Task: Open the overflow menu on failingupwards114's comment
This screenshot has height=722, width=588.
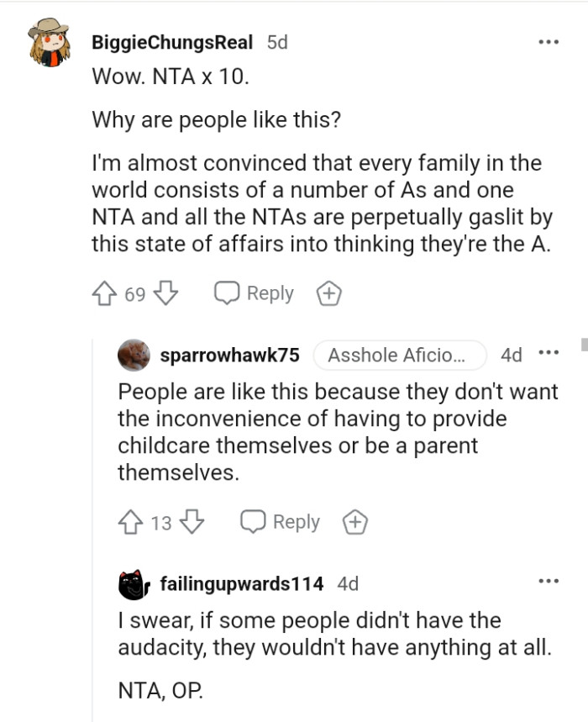Action: point(549,580)
